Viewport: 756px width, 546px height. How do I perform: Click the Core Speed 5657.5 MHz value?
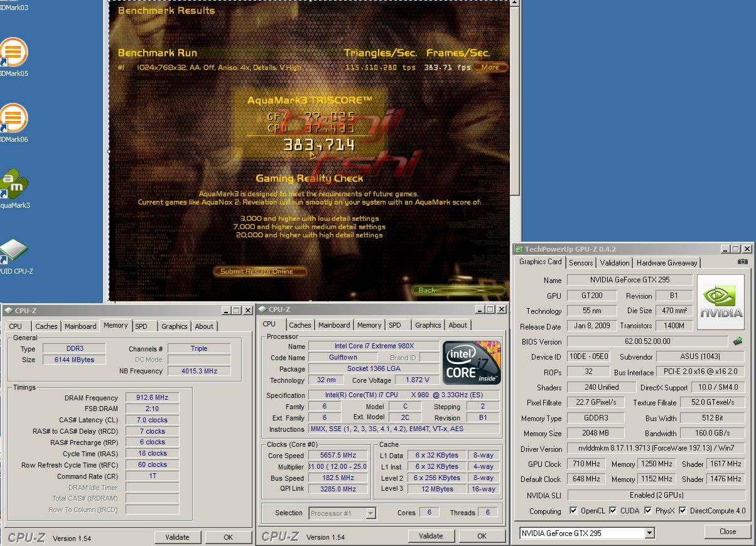(338, 456)
